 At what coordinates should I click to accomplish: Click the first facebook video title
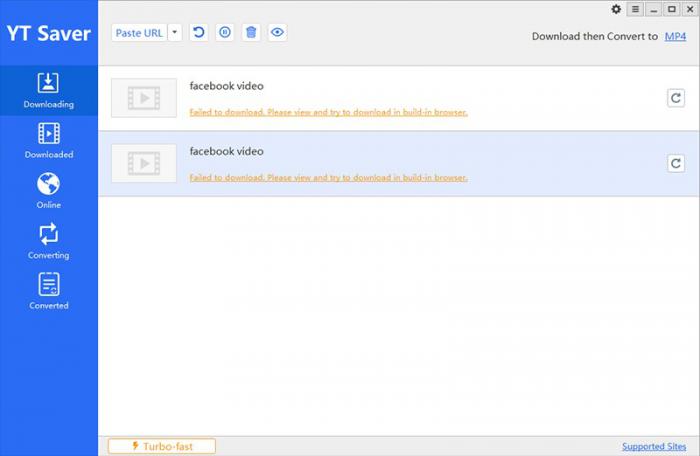[x=226, y=86]
